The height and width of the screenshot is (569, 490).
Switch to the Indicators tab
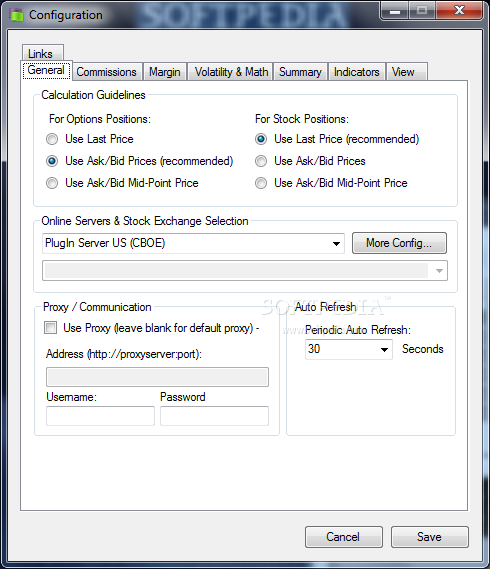pyautogui.click(x=356, y=72)
